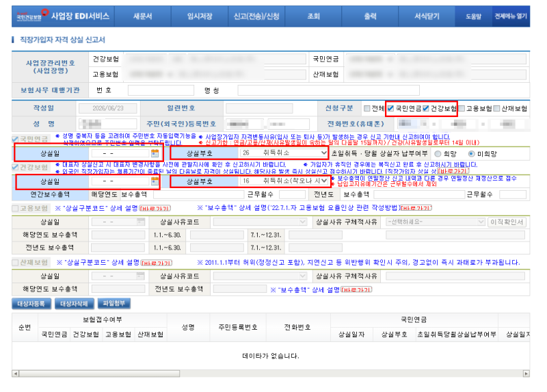
Task: Open the 새문서 menu
Action: pos(143,16)
